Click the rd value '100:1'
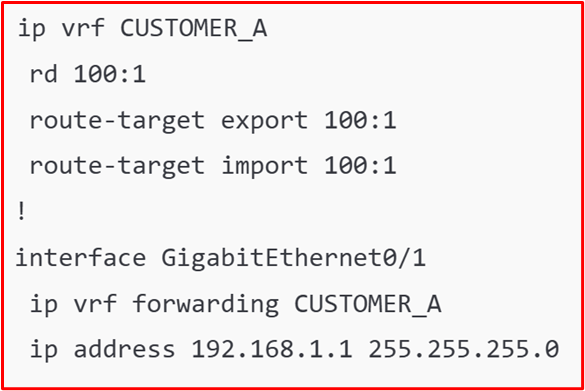The height and width of the screenshot is (391, 585). pyautogui.click(x=110, y=74)
